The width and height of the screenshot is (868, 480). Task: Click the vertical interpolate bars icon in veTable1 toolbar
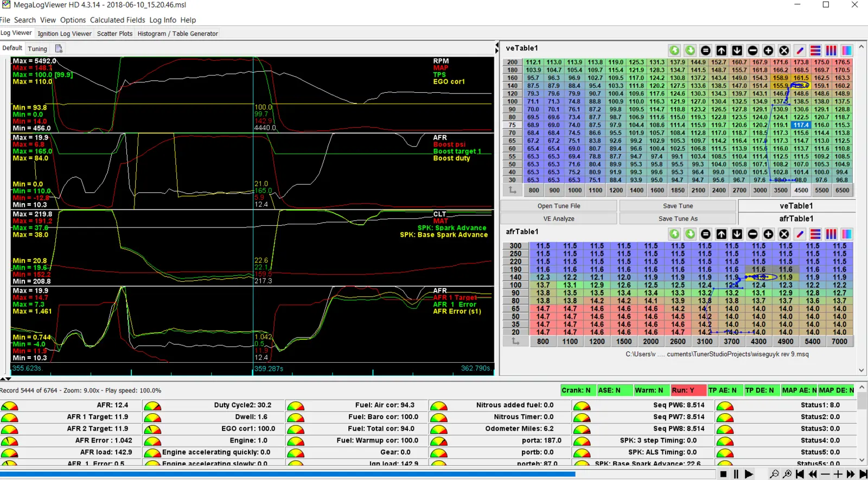831,50
